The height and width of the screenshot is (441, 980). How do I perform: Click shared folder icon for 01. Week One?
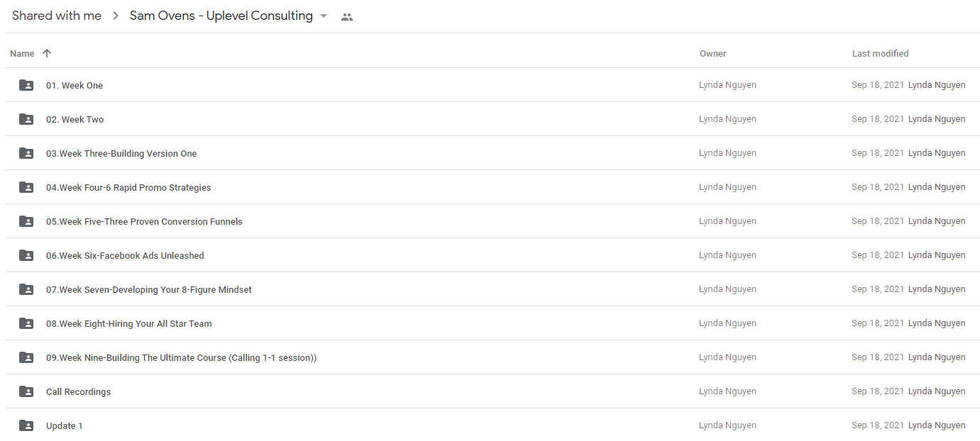(26, 85)
